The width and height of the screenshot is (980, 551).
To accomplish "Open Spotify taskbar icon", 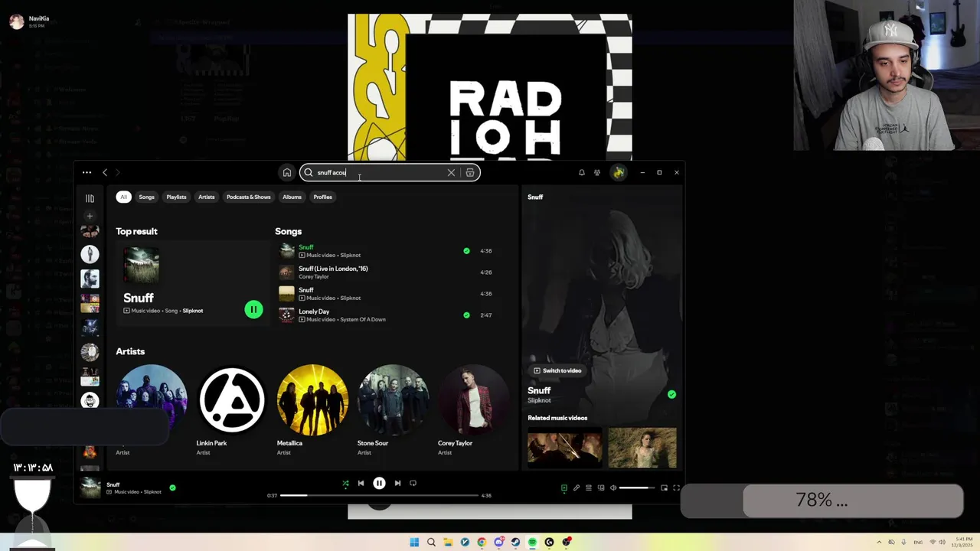I will (x=532, y=542).
